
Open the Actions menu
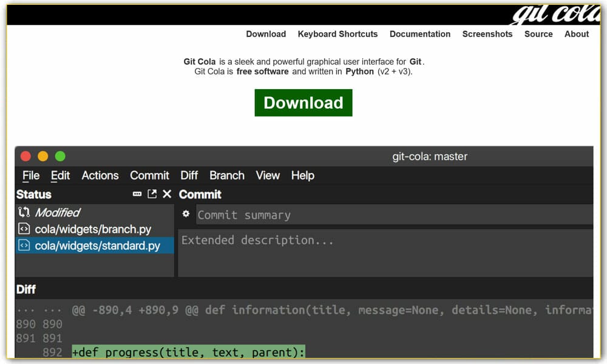coord(100,175)
